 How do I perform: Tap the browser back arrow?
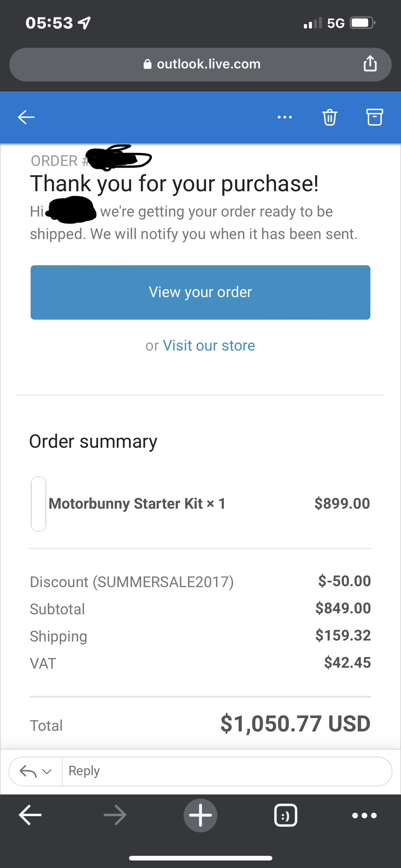tap(30, 815)
